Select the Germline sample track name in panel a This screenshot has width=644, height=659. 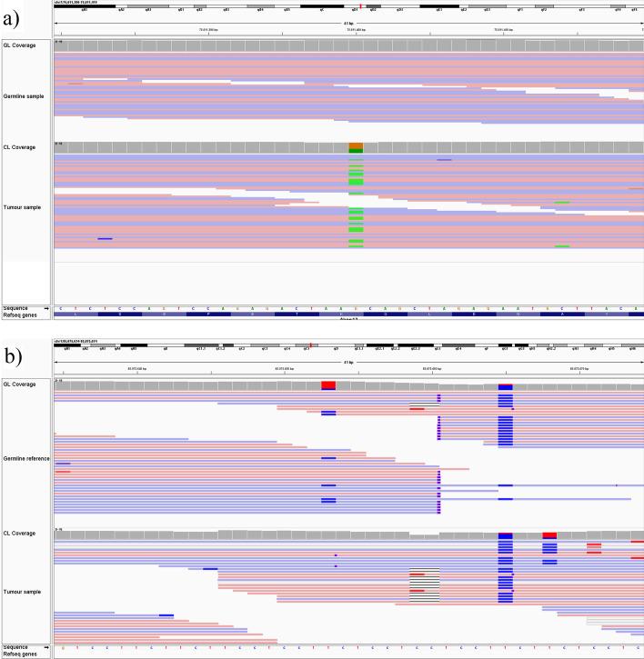tap(24, 96)
